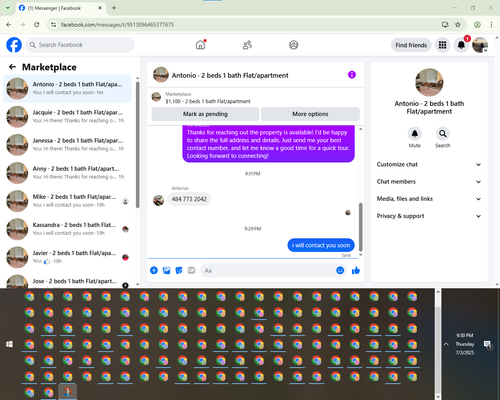
Task: Click the conversation header title Antonio
Action: pyautogui.click(x=230, y=75)
